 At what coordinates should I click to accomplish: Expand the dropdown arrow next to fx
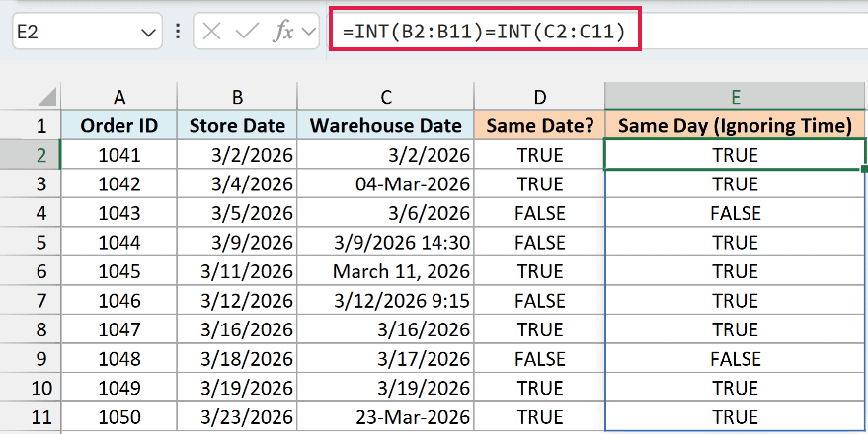[x=308, y=33]
